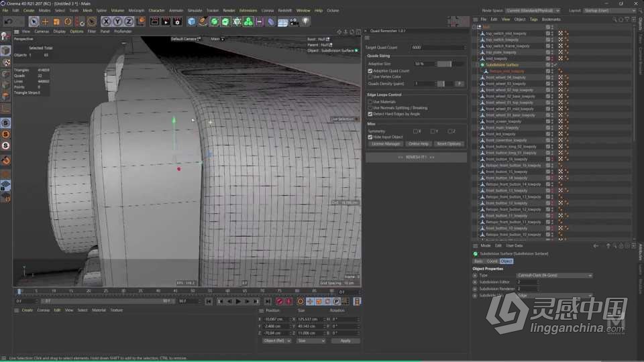Enable Use Vertex Color checkbox

pos(370,76)
